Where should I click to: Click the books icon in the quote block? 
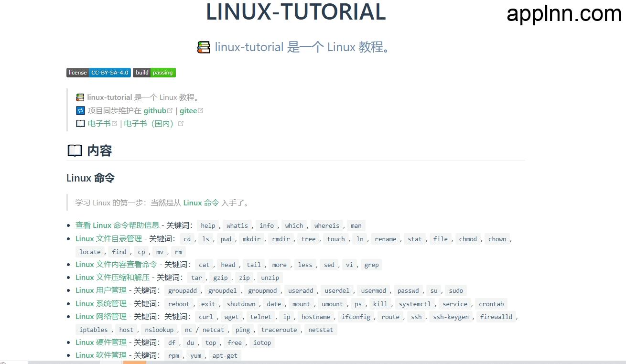click(80, 97)
